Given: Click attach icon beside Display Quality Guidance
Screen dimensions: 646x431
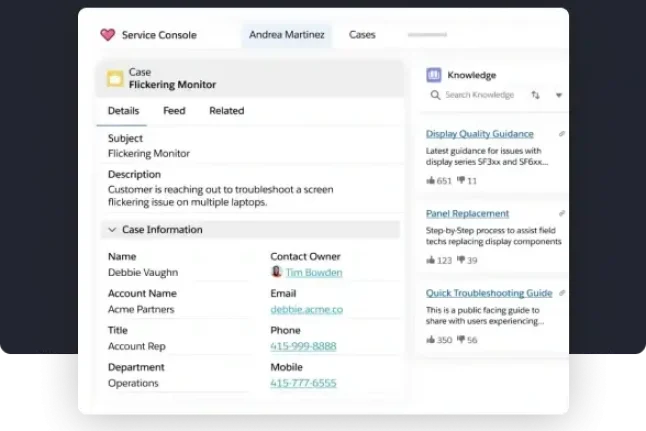Looking at the screenshot, I should pyautogui.click(x=561, y=134).
